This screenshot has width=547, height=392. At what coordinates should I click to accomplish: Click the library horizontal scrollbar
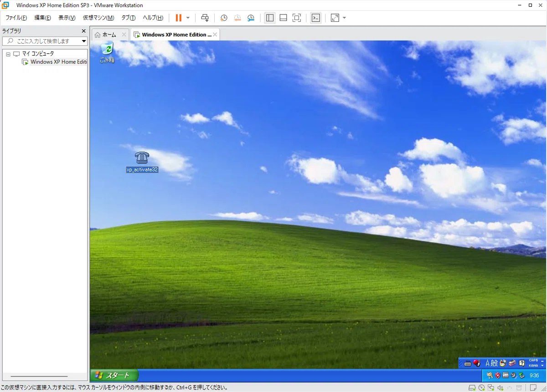(x=39, y=377)
